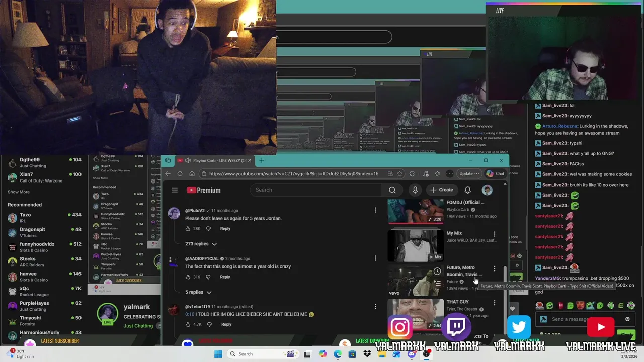
Task: Click the YouTube Create button
Action: (x=441, y=190)
